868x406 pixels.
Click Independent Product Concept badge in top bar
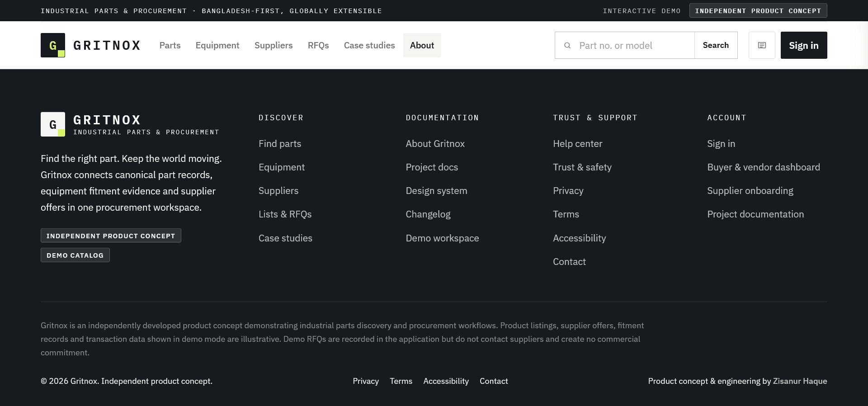coord(758,10)
